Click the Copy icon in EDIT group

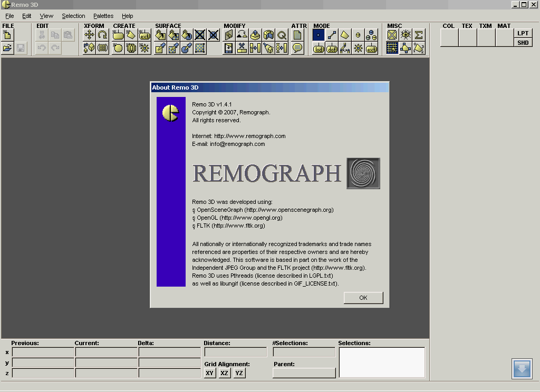point(55,35)
